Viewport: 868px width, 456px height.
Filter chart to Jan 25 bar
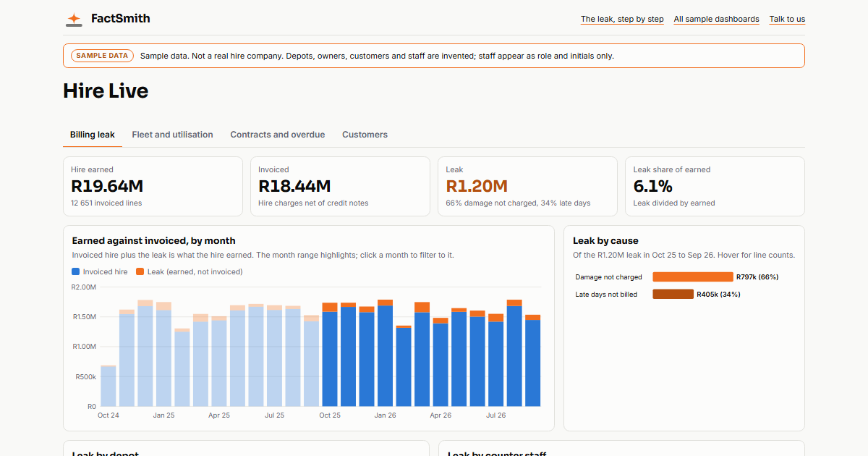(164, 354)
